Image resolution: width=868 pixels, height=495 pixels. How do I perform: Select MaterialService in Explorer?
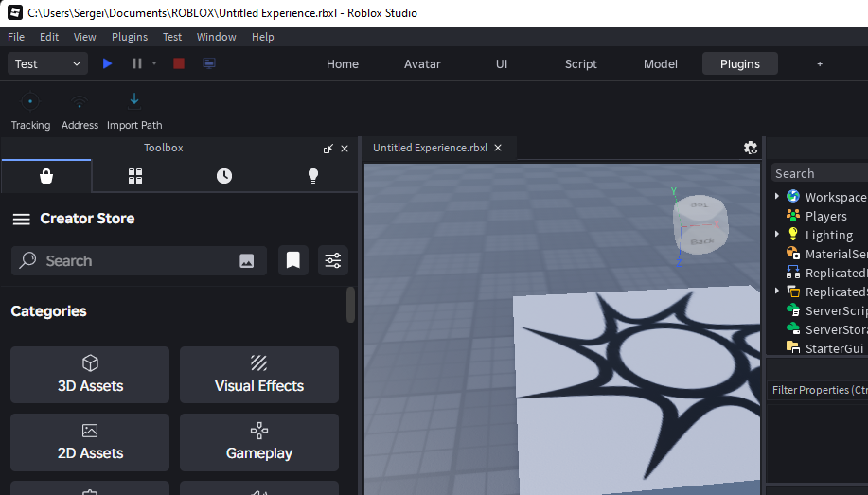(x=826, y=254)
